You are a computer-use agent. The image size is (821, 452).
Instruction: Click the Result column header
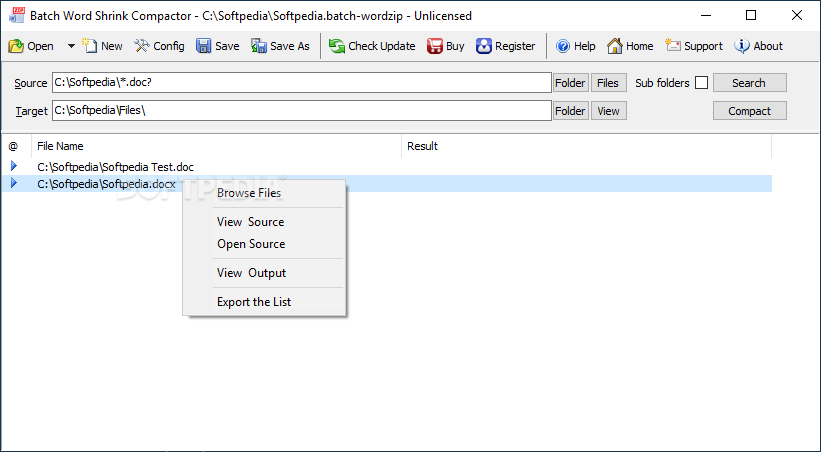tap(586, 146)
